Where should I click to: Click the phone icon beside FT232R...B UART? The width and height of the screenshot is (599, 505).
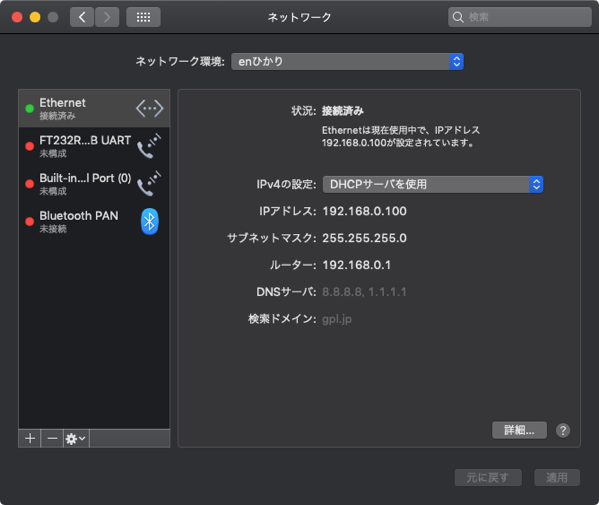click(149, 146)
